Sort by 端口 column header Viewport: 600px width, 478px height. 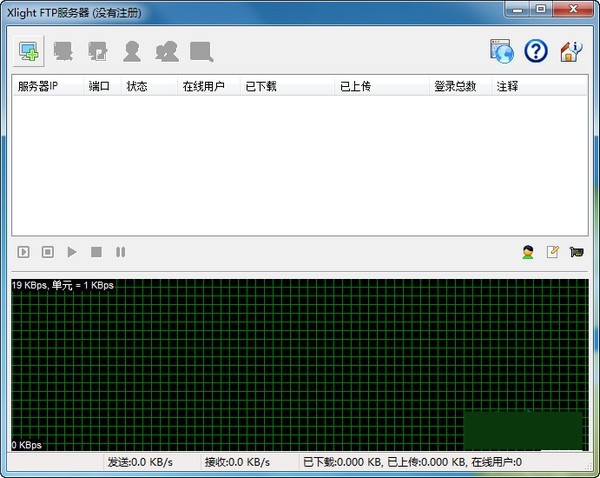99,87
